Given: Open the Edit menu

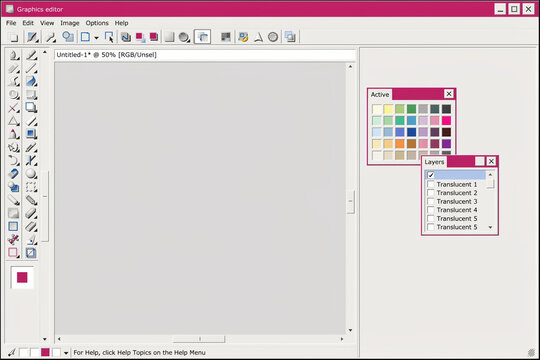Looking at the screenshot, I should 28,23.
